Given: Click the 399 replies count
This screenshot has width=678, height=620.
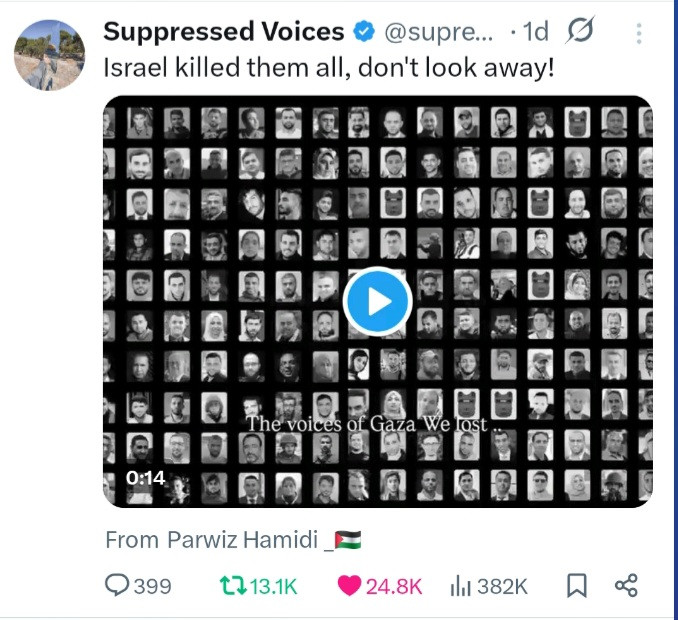Looking at the screenshot, I should tap(152, 587).
